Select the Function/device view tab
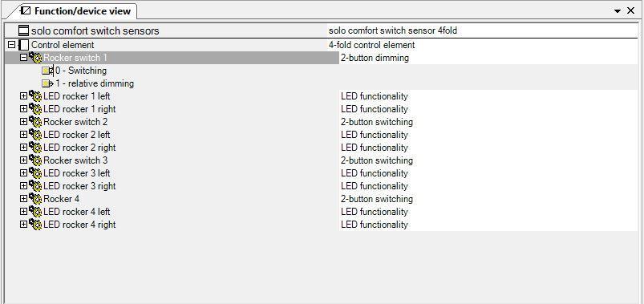Viewport: 644px width, 304px height. tap(75, 11)
